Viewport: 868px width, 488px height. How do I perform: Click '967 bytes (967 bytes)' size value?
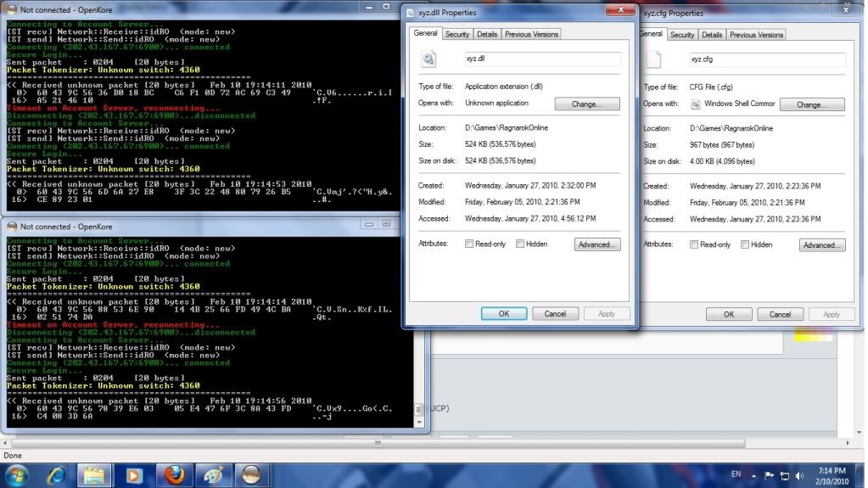click(x=722, y=144)
